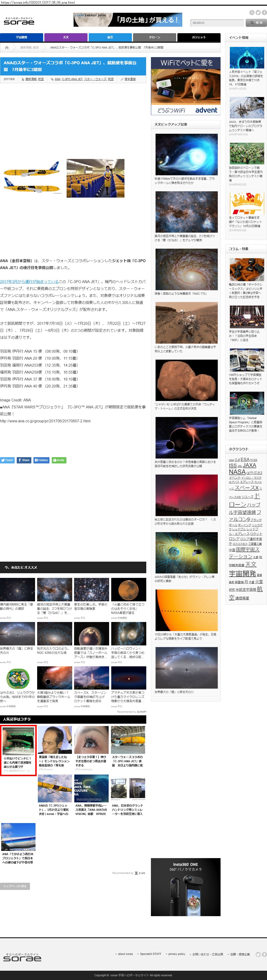Switch to the 天文 navigation tab
The height and width of the screenshot is (980, 267).
[x=66, y=37]
